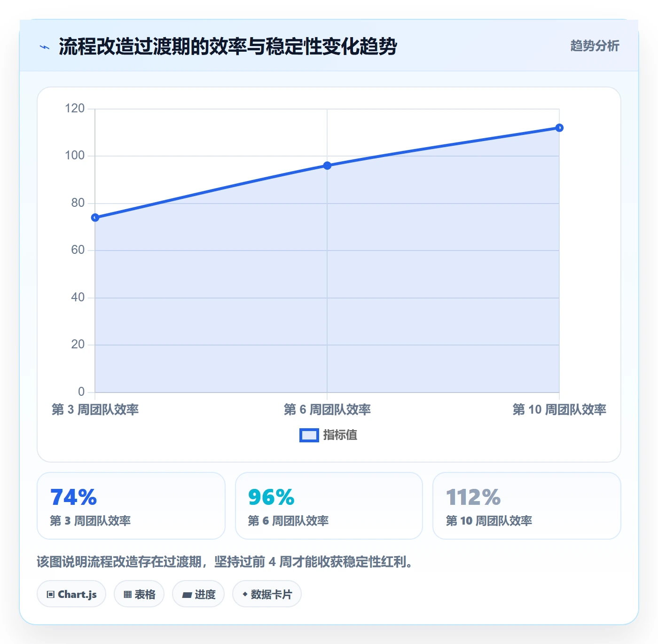
Task: Click the y-axis value 0
Action: coord(81,392)
